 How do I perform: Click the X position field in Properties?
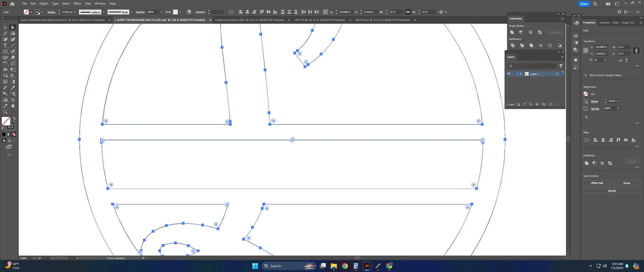point(601,47)
